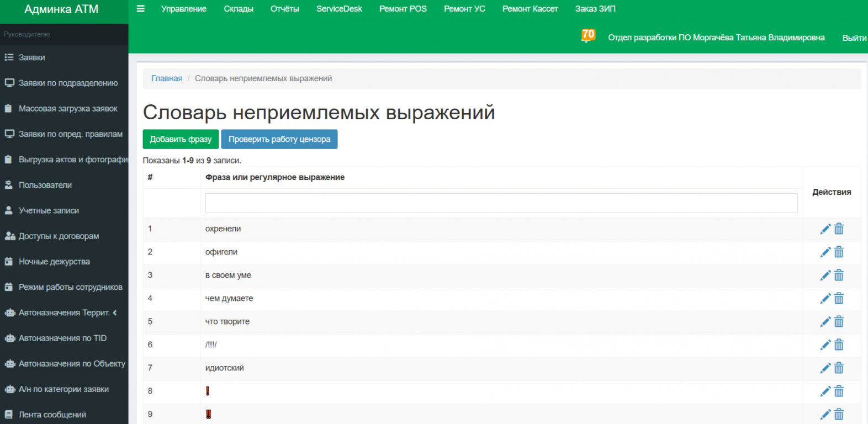Edit the phrase 'охренели' with pencil icon
The width and height of the screenshot is (868, 424).
(825, 229)
